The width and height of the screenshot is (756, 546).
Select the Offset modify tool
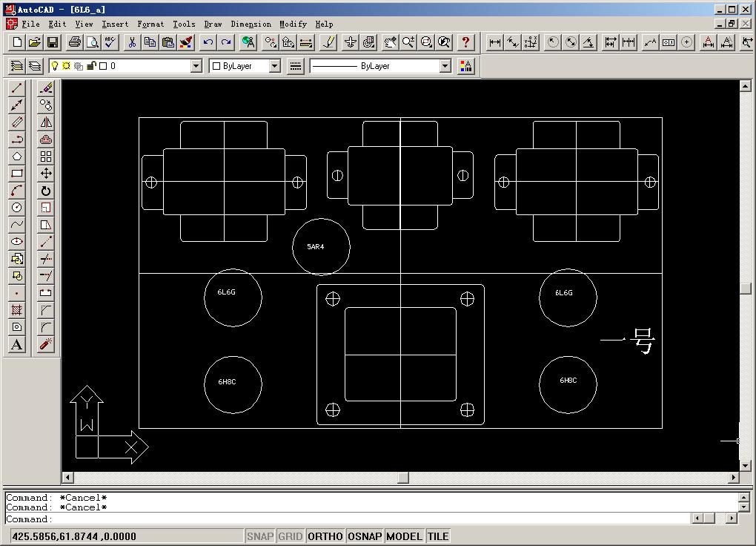pos(46,139)
